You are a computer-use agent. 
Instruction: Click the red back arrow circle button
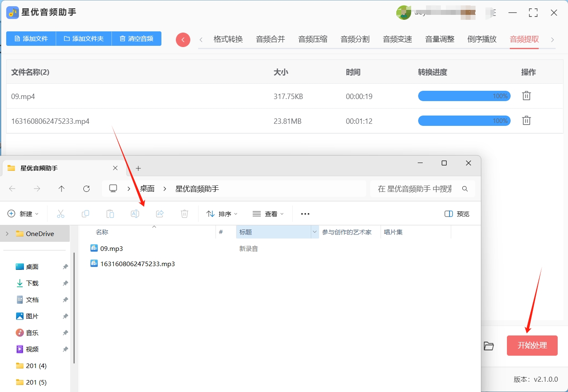tap(183, 40)
